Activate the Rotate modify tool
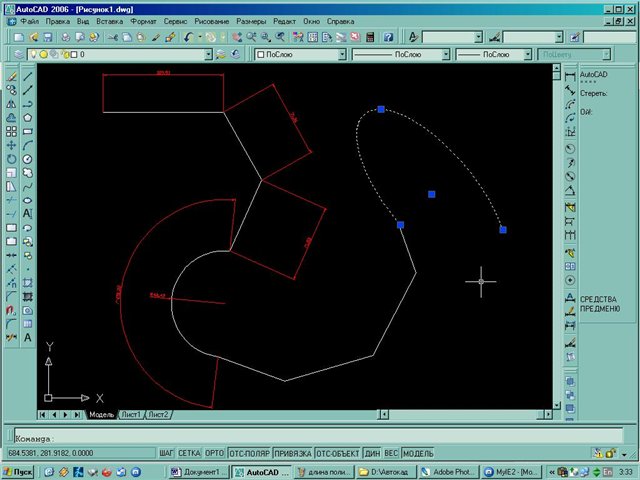The image size is (640, 480). point(10,158)
